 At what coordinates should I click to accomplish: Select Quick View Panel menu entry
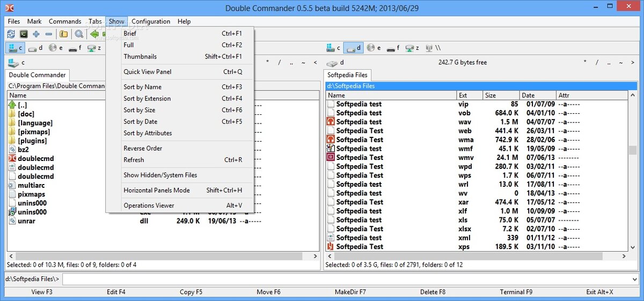pyautogui.click(x=180, y=71)
